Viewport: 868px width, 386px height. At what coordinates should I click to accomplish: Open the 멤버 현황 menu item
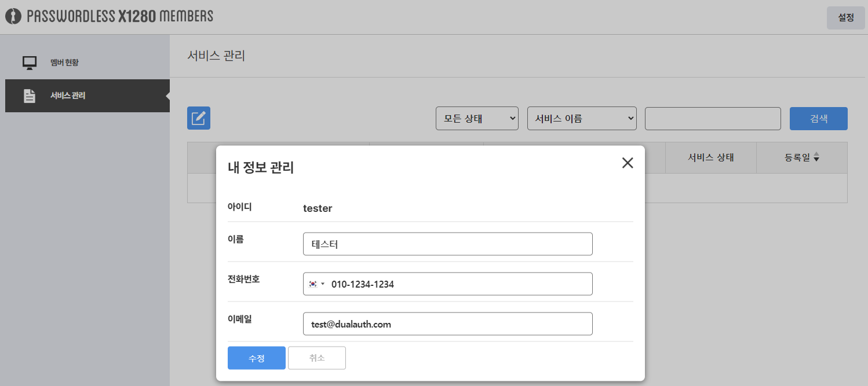[x=87, y=63]
